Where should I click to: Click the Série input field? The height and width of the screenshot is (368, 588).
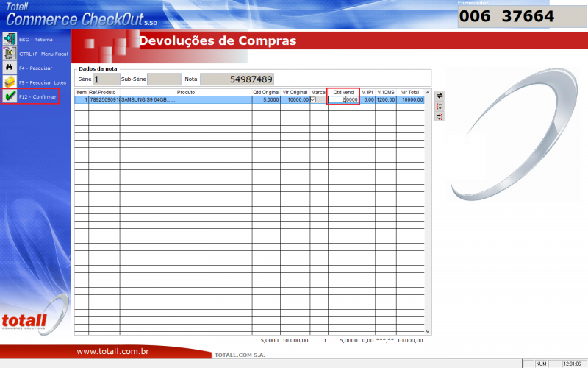tap(106, 79)
